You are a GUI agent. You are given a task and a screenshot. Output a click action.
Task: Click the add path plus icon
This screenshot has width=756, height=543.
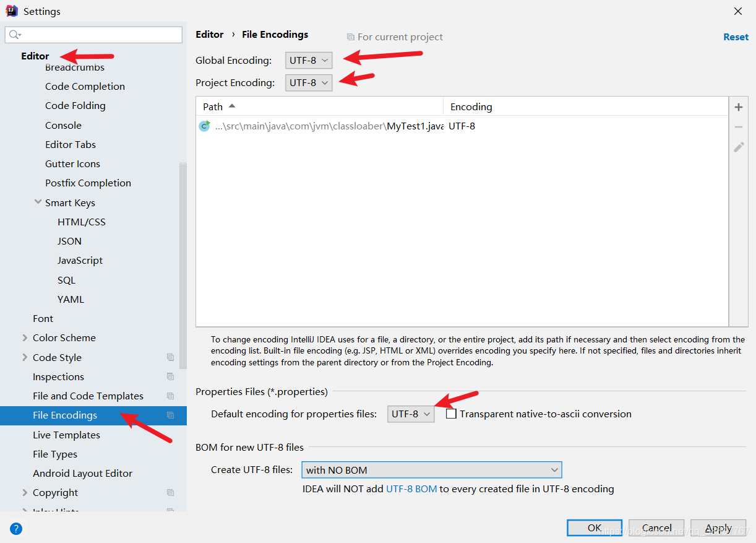(x=738, y=107)
